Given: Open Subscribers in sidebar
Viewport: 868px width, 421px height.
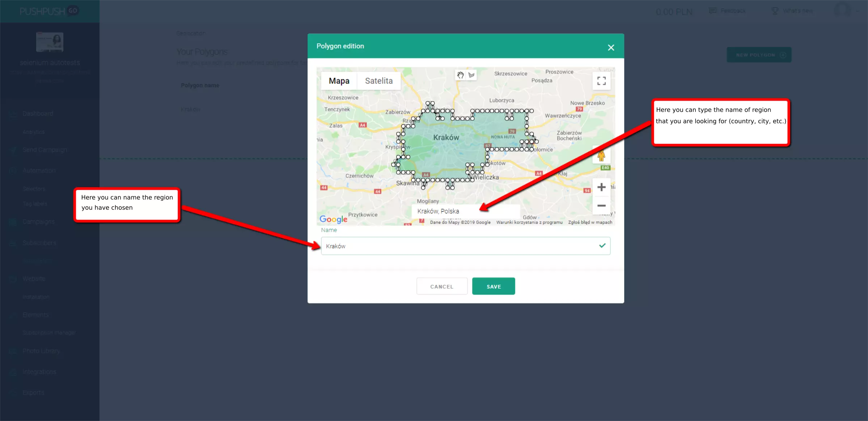Looking at the screenshot, I should (39, 243).
